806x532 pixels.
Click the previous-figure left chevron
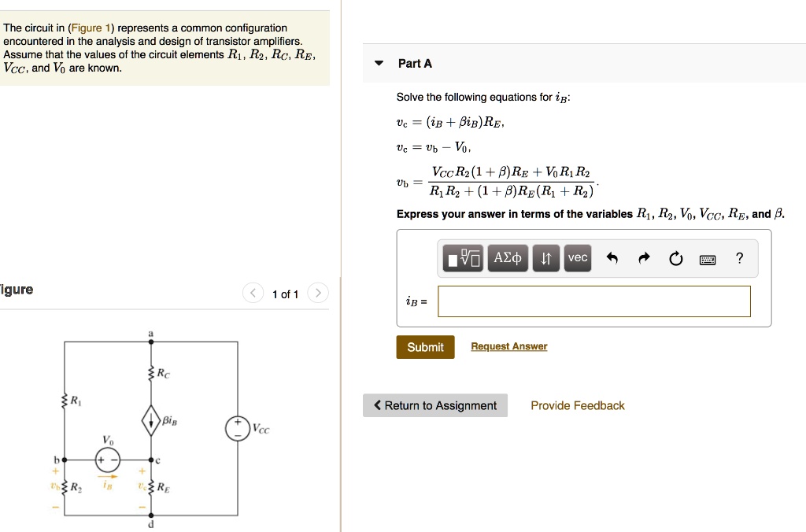click(x=253, y=292)
